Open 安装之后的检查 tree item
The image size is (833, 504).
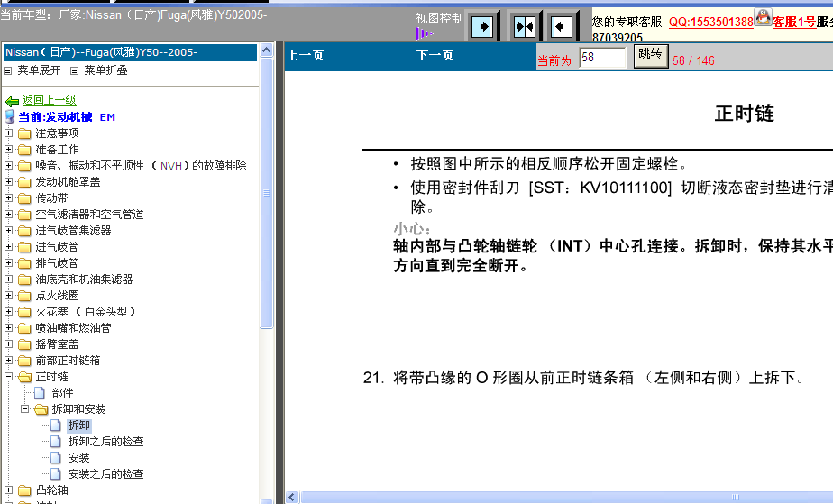tap(105, 473)
